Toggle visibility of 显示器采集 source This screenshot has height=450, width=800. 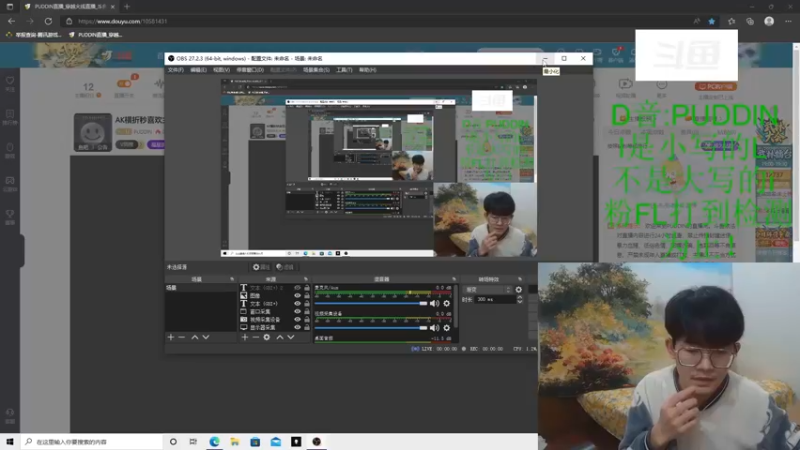[297, 327]
